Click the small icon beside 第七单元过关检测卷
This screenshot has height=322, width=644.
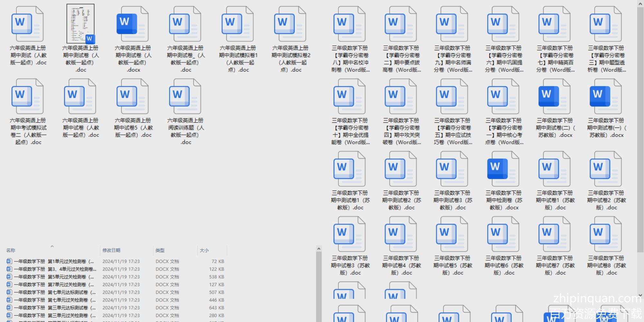pyautogui.click(x=9, y=300)
